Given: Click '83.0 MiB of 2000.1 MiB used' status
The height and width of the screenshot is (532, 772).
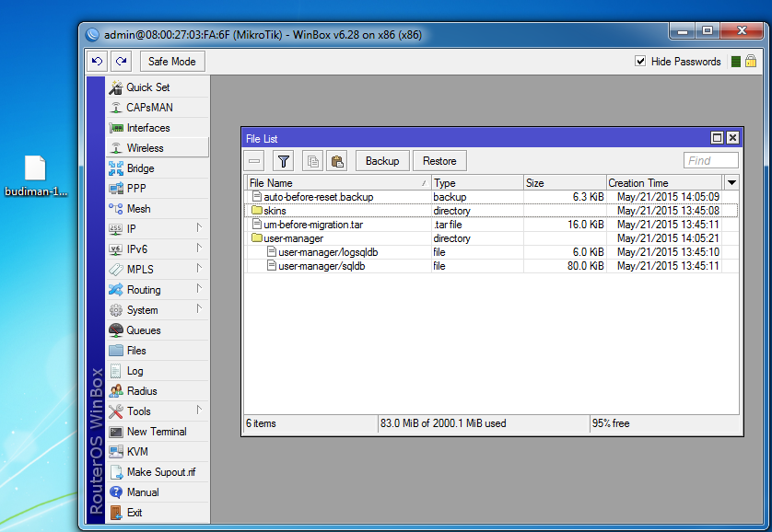Looking at the screenshot, I should pos(443,423).
